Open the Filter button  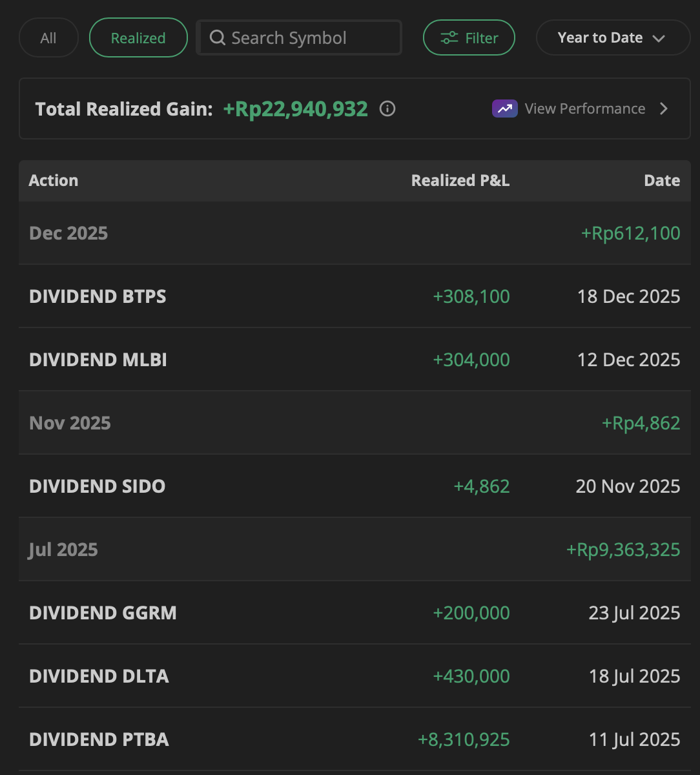pyautogui.click(x=469, y=38)
